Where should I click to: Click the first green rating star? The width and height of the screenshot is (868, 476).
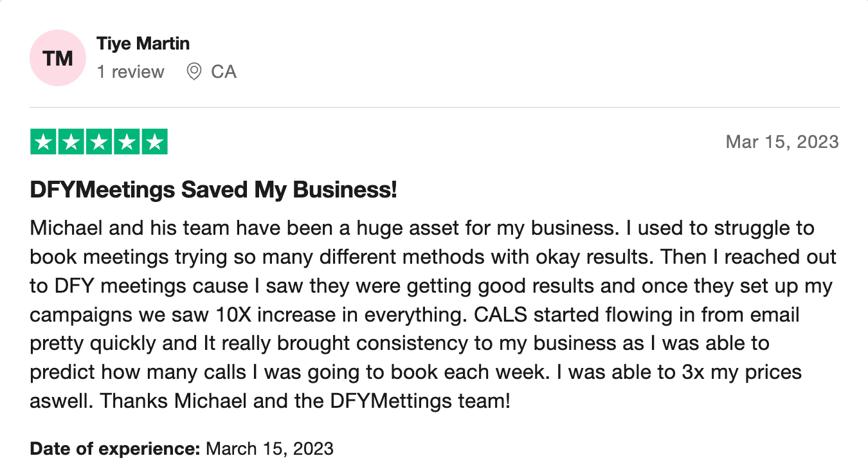(44, 142)
